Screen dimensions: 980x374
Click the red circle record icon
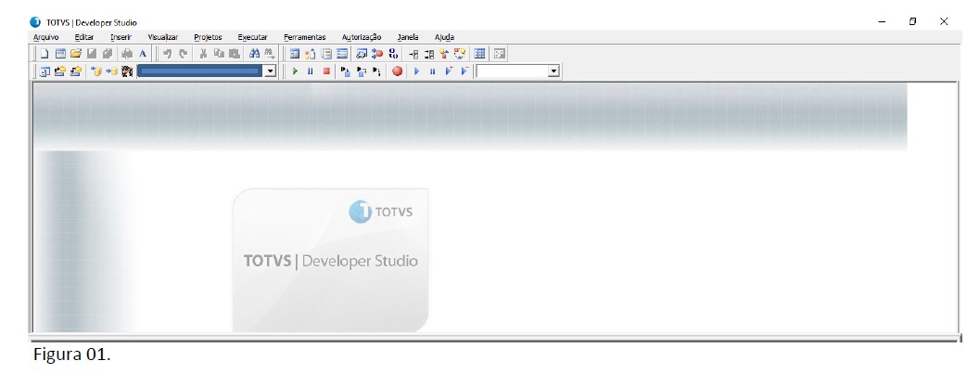click(397, 71)
